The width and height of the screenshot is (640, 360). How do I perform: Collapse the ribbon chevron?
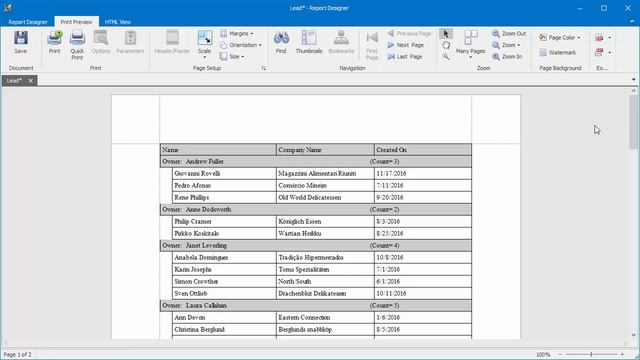633,22
